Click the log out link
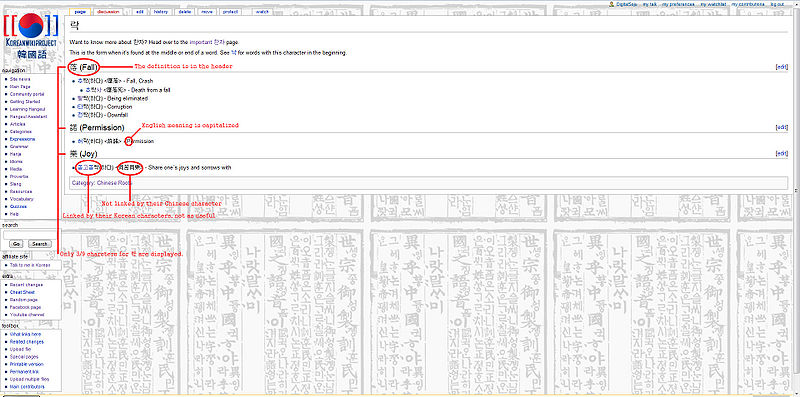The width and height of the screenshot is (800, 397). [777, 4]
